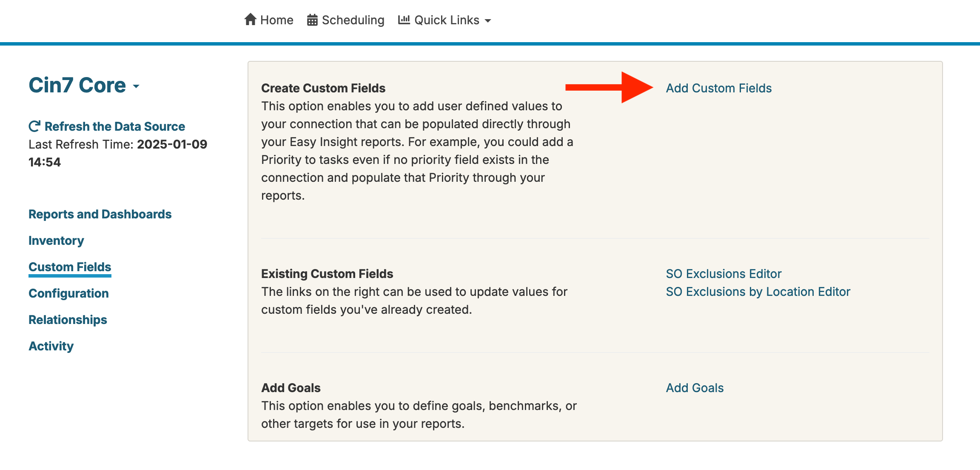The height and width of the screenshot is (470, 980).
Task: Click the Add Custom Fields link
Action: tap(718, 88)
